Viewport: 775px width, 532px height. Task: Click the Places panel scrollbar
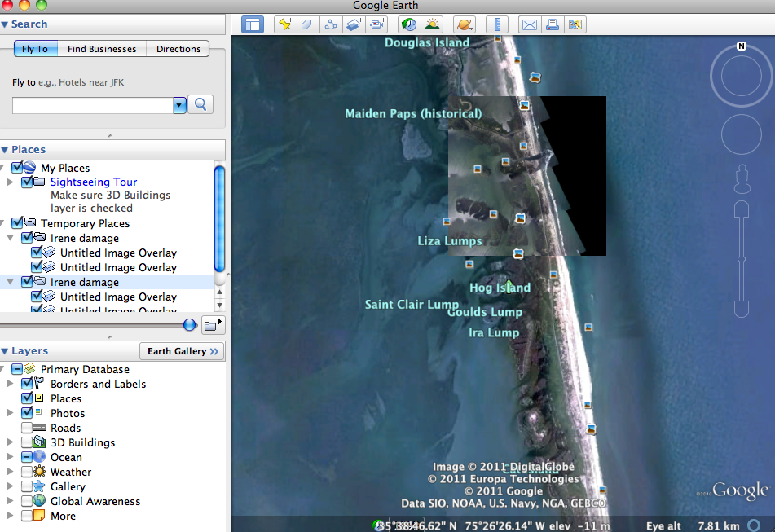point(219,218)
